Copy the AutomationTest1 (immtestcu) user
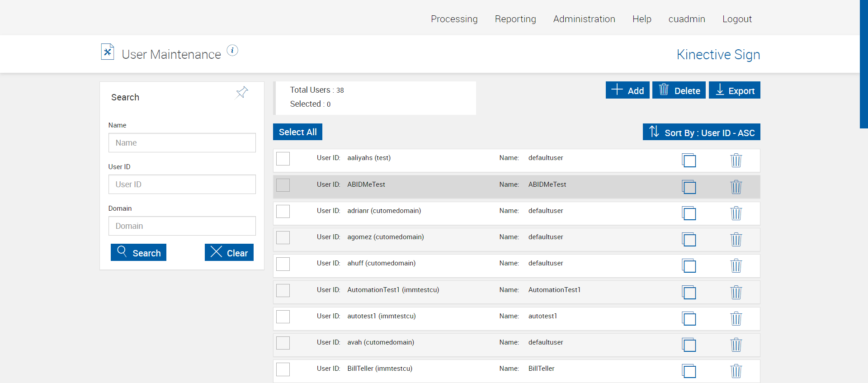The height and width of the screenshot is (383, 868). [689, 292]
